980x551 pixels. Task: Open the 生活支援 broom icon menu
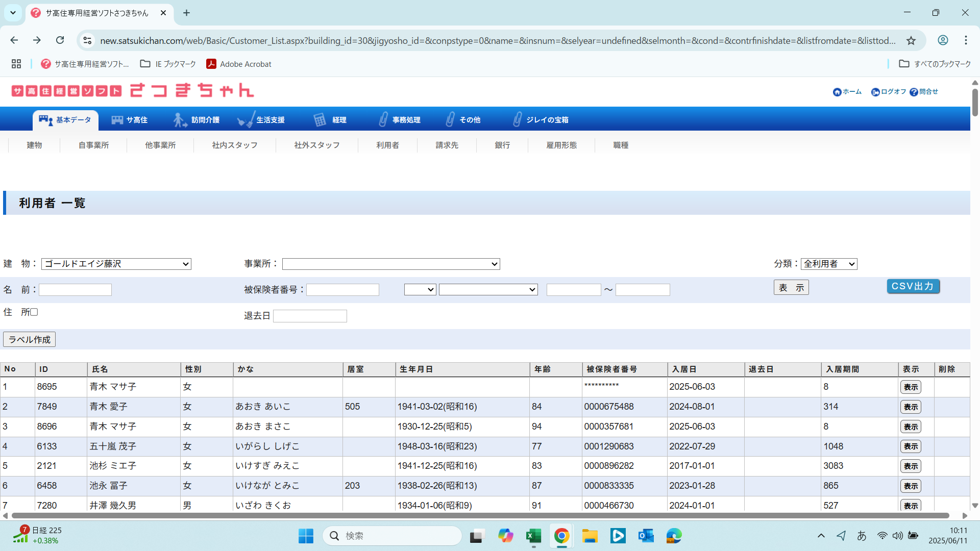(x=261, y=120)
